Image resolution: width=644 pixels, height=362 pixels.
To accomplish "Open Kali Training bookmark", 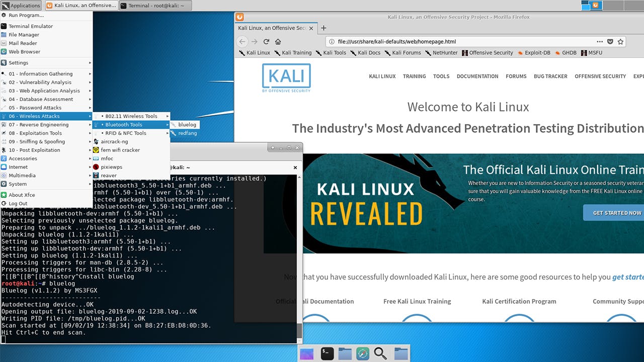I will 292,53.
